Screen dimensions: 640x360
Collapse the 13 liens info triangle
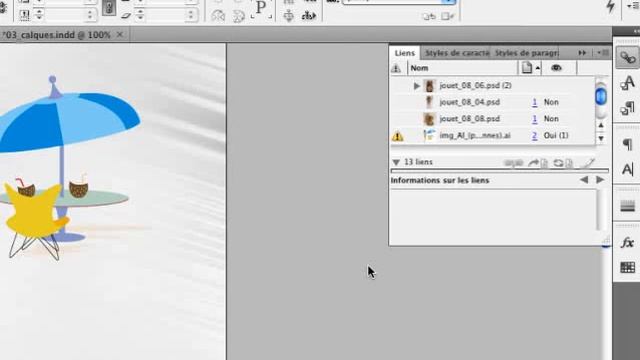pyautogui.click(x=396, y=162)
